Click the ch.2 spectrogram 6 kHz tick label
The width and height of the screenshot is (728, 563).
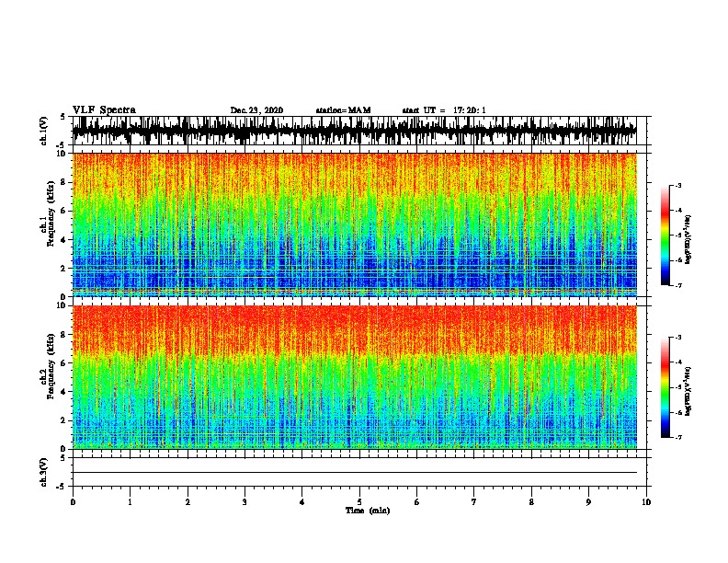(x=63, y=363)
